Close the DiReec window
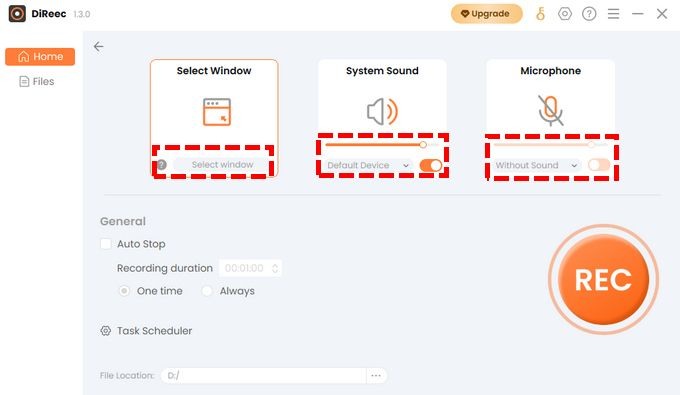680x395 pixels. 662,14
